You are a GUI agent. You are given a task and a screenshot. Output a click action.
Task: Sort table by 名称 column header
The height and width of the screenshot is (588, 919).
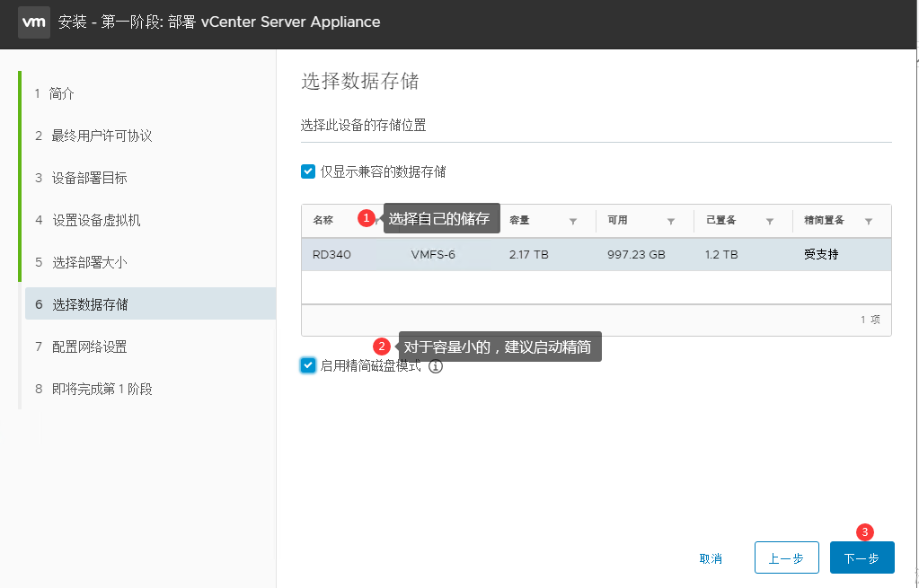pyautogui.click(x=323, y=221)
